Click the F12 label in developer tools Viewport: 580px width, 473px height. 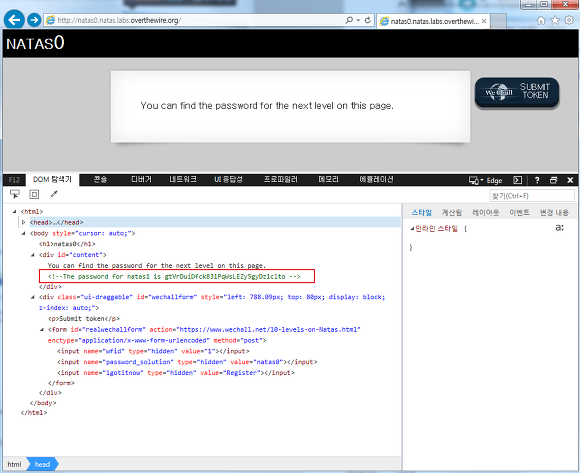(x=14, y=180)
